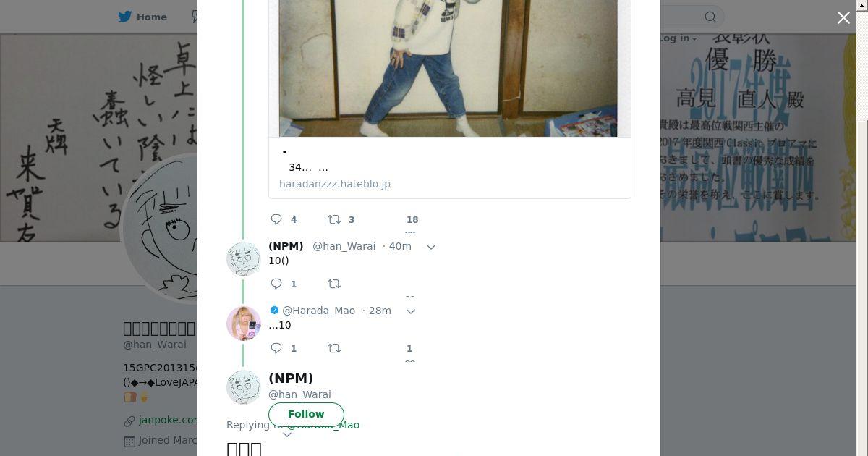Click the blog photo of person in jeans

448,68
